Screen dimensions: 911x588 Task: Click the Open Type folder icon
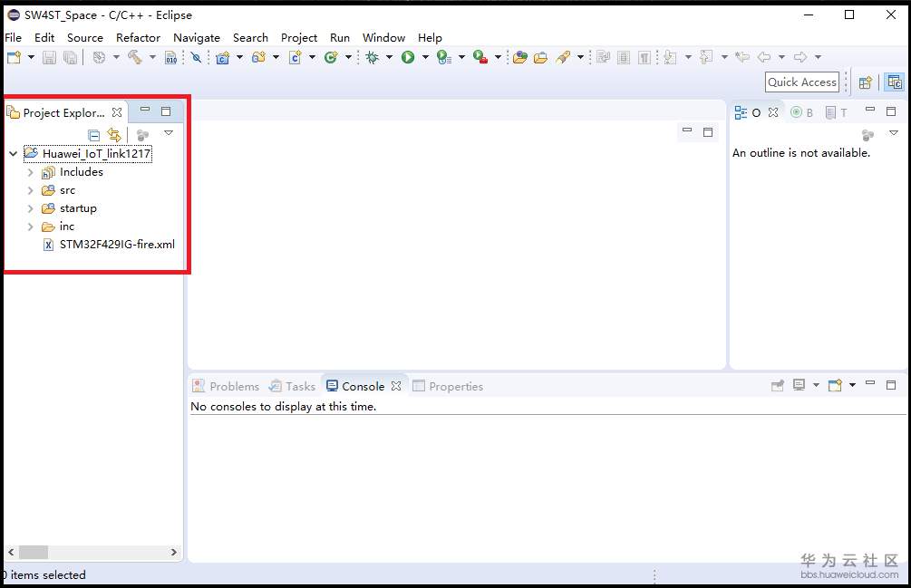coord(520,57)
